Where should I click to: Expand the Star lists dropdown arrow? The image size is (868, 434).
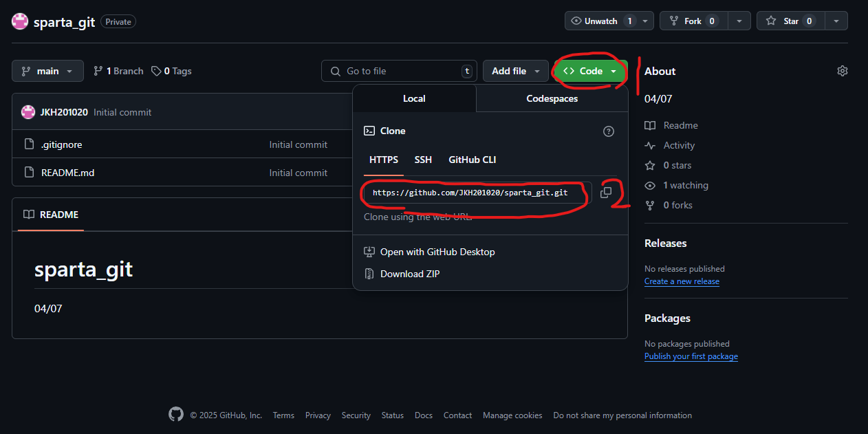click(836, 21)
